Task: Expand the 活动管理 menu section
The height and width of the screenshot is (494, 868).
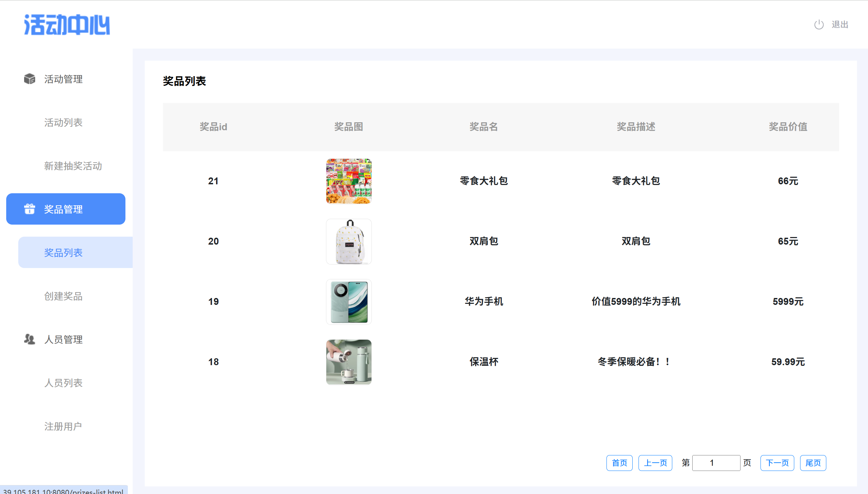Action: (63, 79)
